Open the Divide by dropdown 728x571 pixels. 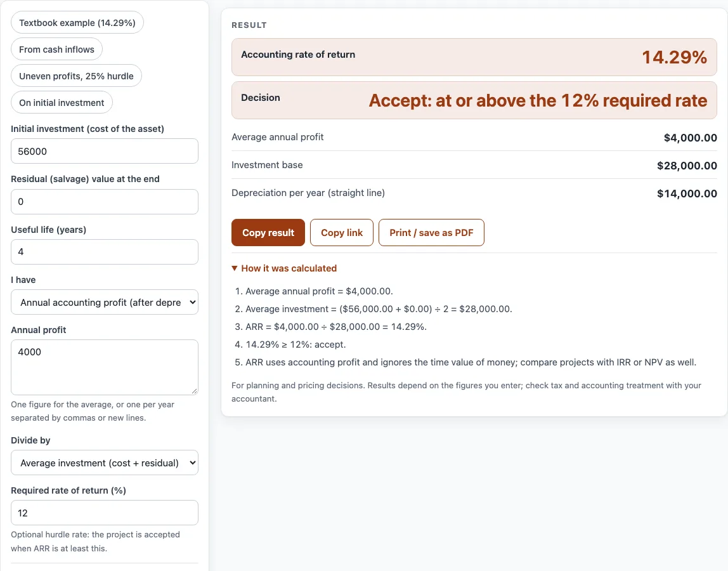click(105, 463)
